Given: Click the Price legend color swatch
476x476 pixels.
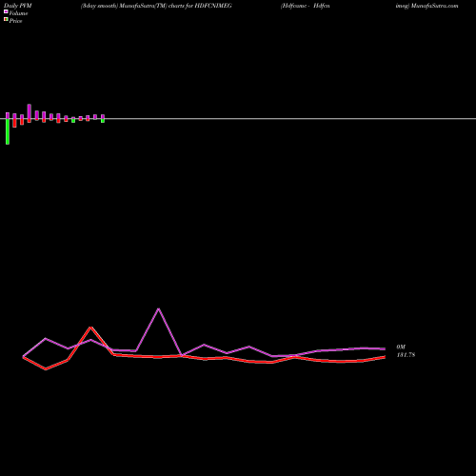Looking at the screenshot, I should pyautogui.click(x=6, y=19).
